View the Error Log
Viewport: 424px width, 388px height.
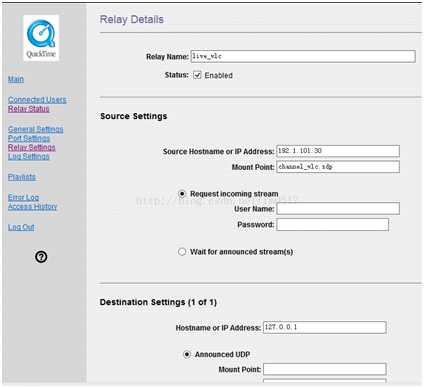tap(23, 197)
